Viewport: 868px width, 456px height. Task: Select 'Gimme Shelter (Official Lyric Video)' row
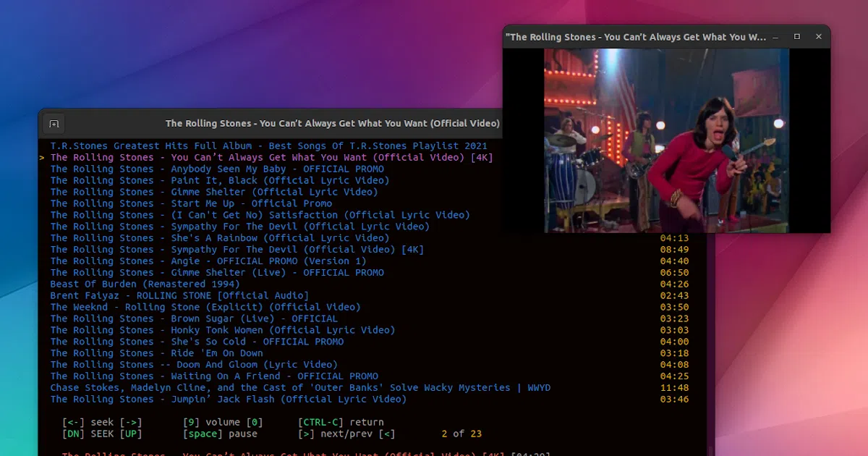tap(214, 193)
